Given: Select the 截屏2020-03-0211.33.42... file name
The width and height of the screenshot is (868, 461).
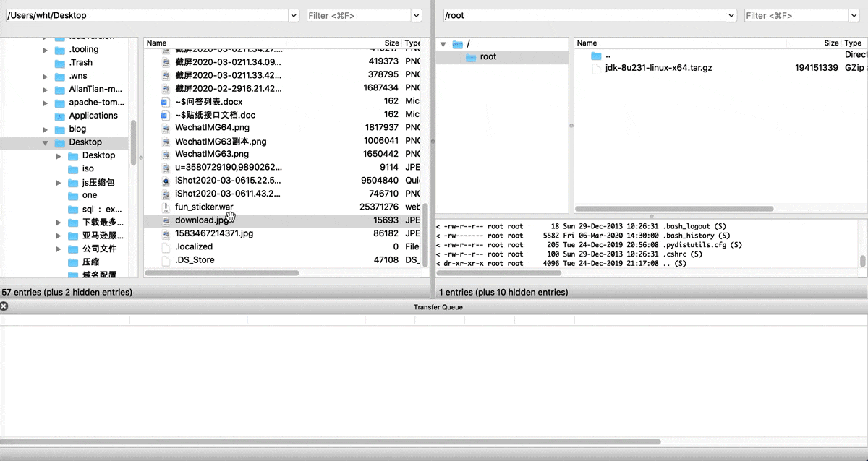Looking at the screenshot, I should point(228,75).
